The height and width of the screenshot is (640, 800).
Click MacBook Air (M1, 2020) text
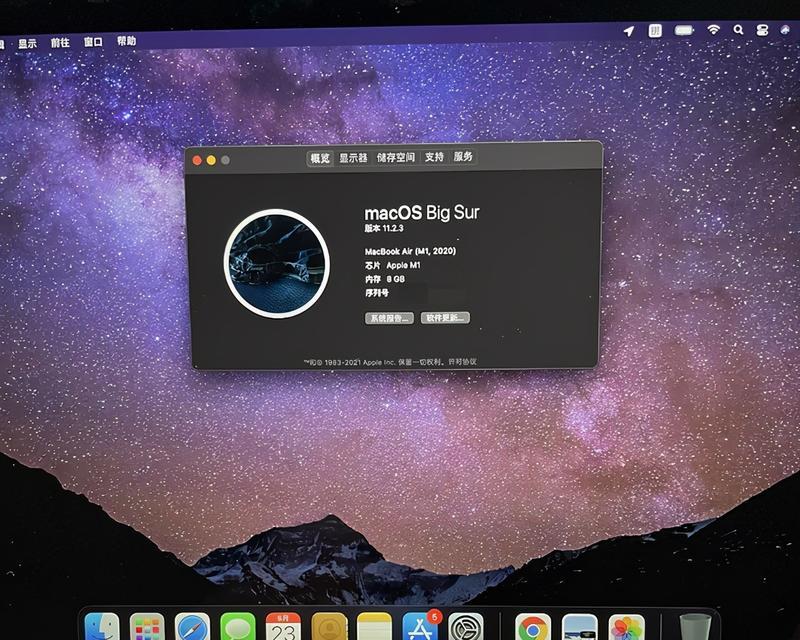coord(410,251)
